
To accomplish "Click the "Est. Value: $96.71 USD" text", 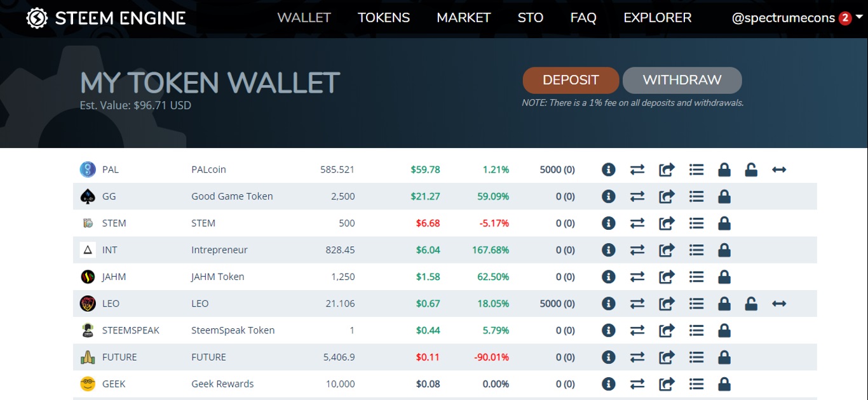I will tap(135, 105).
